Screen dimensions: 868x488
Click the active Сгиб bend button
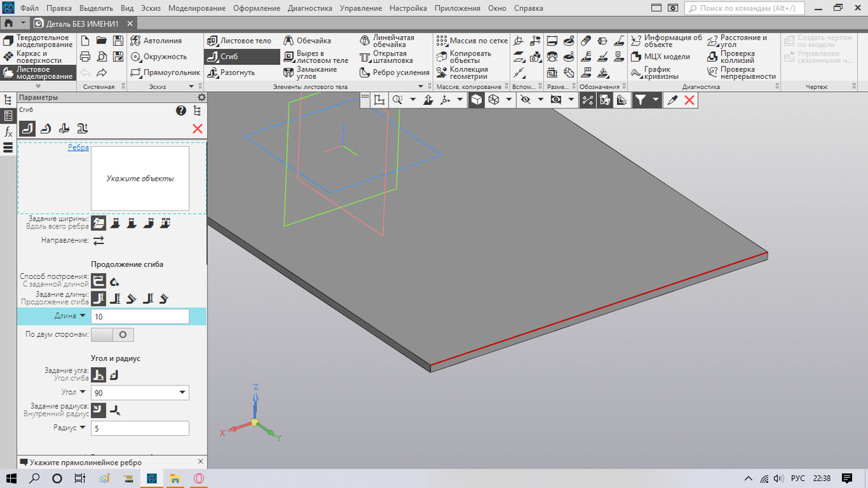point(241,56)
